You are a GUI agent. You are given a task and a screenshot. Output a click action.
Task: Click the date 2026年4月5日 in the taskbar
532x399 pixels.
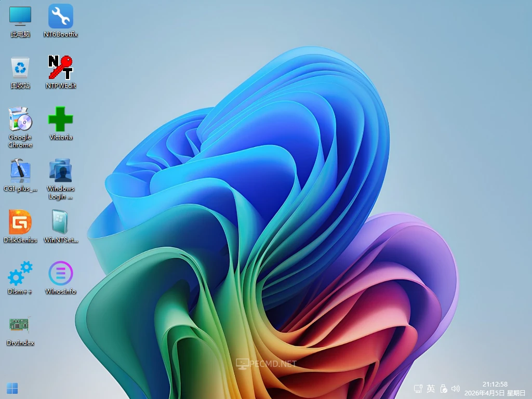[x=484, y=393]
